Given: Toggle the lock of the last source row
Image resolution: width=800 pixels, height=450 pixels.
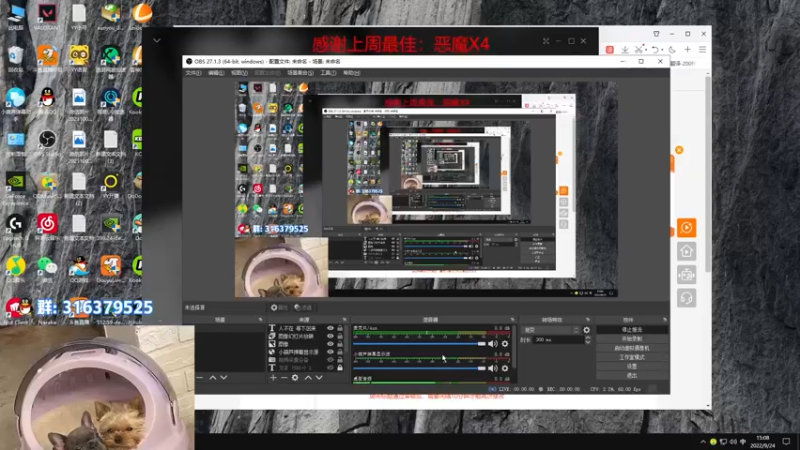Looking at the screenshot, I should tap(340, 367).
